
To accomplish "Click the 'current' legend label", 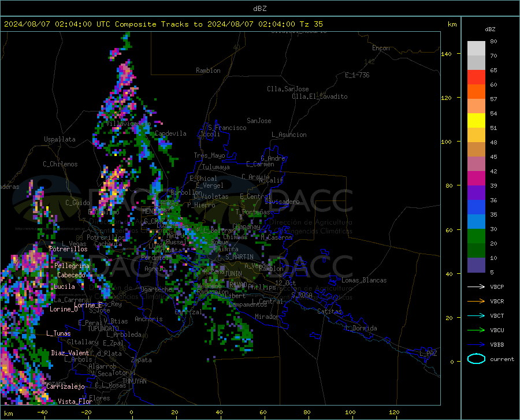I will [502, 359].
